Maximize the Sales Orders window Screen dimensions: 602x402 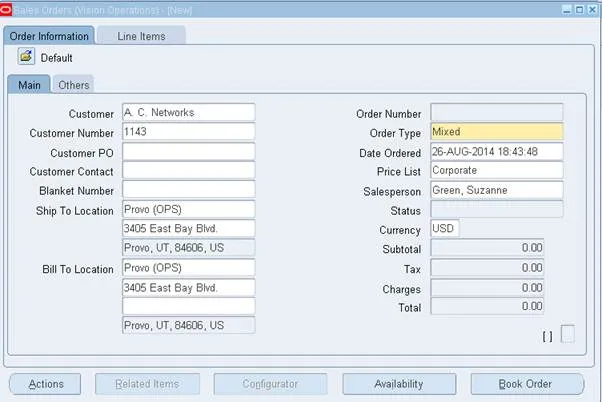coord(579,10)
